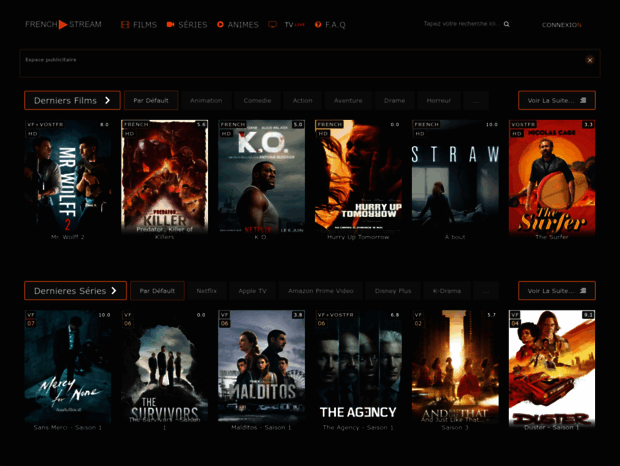The width and height of the screenshot is (620, 466).
Task: Select the Horreur genre tab
Action: 439,100
